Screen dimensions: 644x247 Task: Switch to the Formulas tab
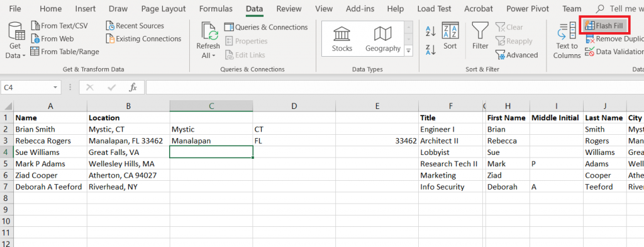point(216,9)
